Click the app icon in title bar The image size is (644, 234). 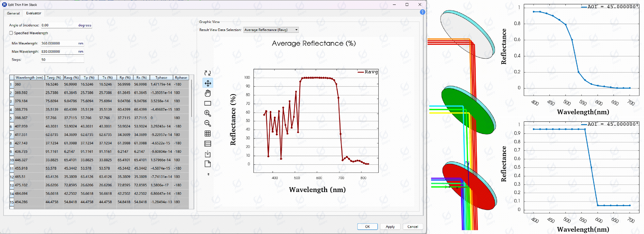(4, 4)
